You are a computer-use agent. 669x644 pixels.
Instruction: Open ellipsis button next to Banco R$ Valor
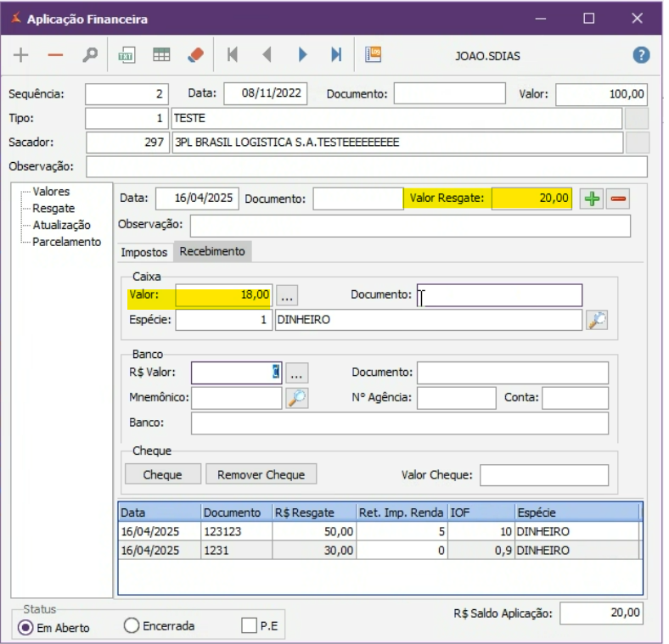(x=297, y=372)
